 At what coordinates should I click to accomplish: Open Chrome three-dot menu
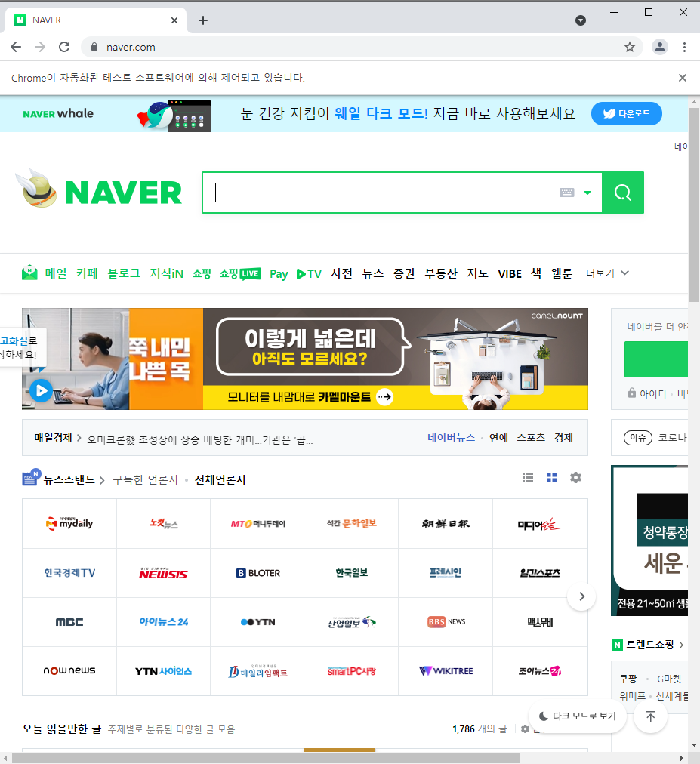point(684,47)
